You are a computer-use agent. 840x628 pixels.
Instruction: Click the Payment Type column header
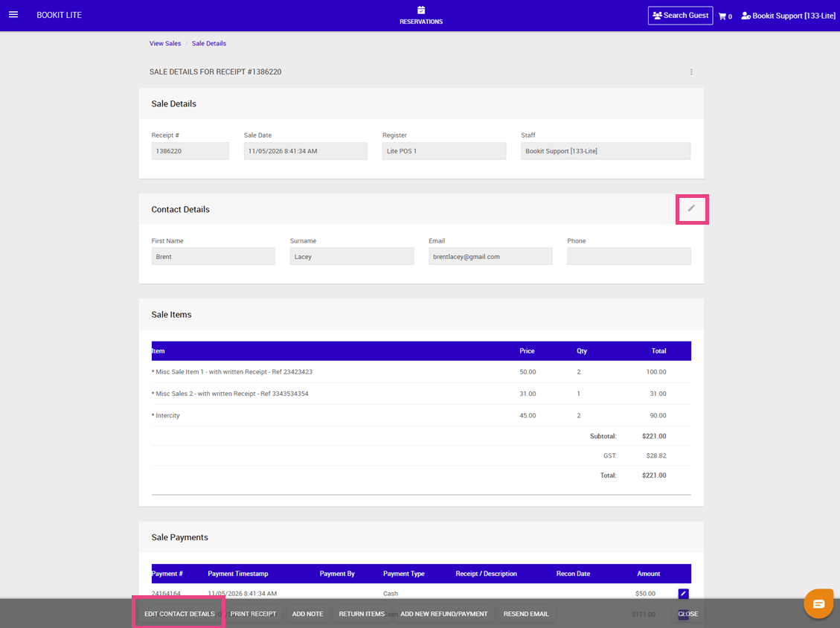[404, 574]
